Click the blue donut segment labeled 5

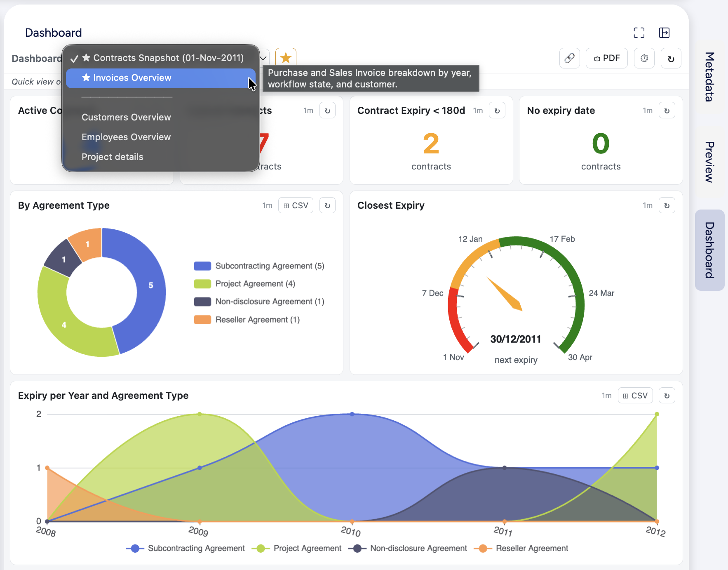tap(150, 285)
